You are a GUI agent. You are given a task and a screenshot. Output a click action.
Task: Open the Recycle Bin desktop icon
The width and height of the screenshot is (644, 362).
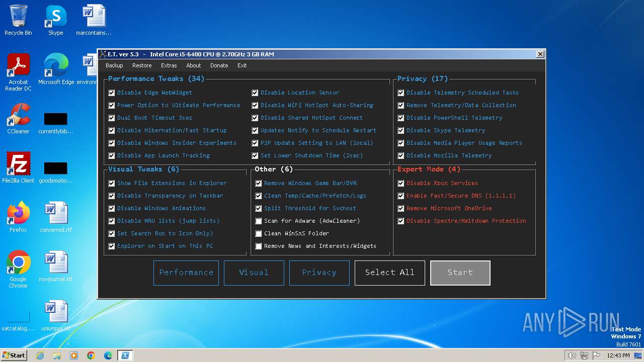(x=18, y=20)
